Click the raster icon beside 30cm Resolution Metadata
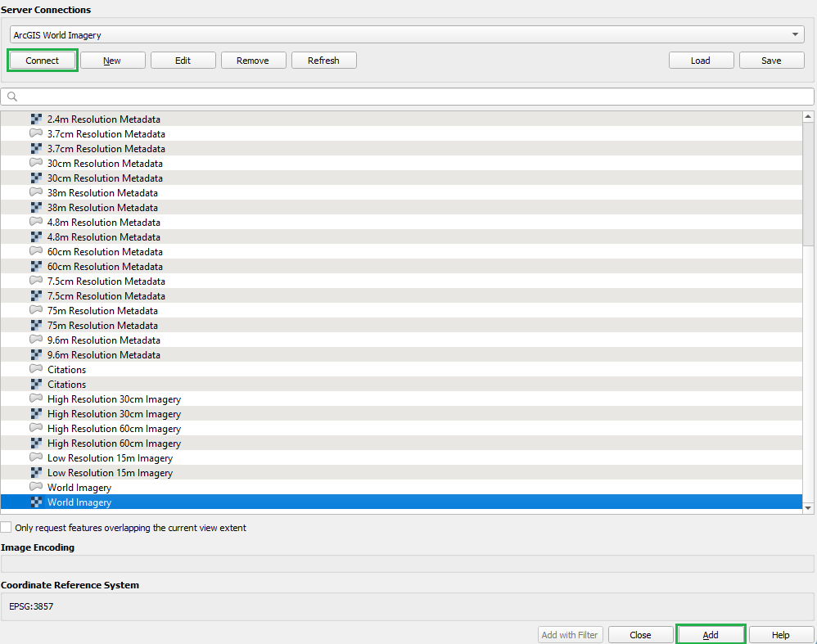The height and width of the screenshot is (644, 817). (36, 178)
